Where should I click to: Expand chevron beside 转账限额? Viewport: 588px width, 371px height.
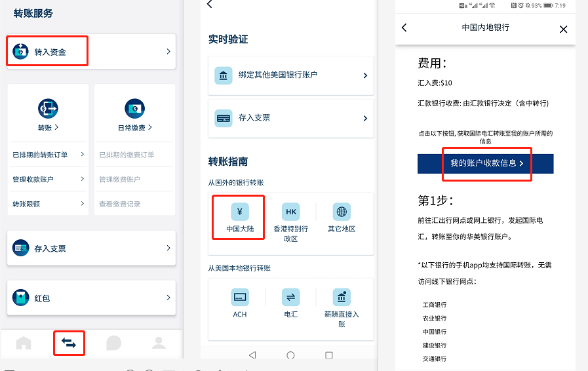(82, 204)
